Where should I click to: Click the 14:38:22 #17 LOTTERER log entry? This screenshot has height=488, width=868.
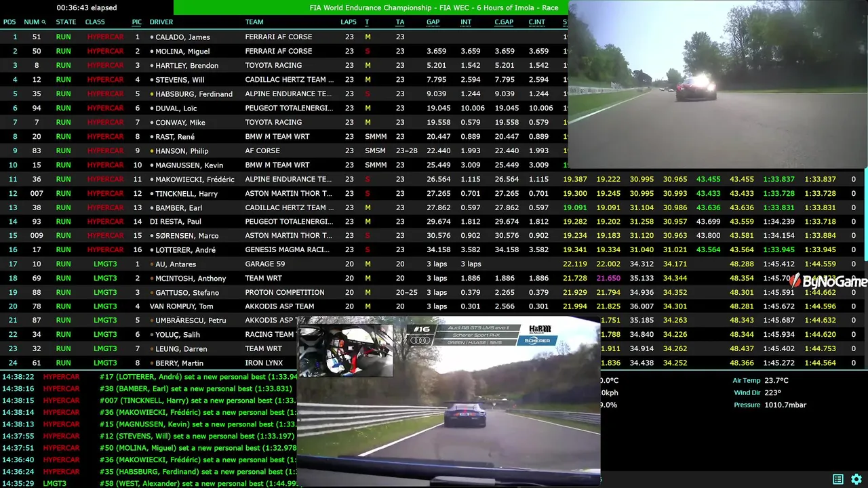point(149,377)
